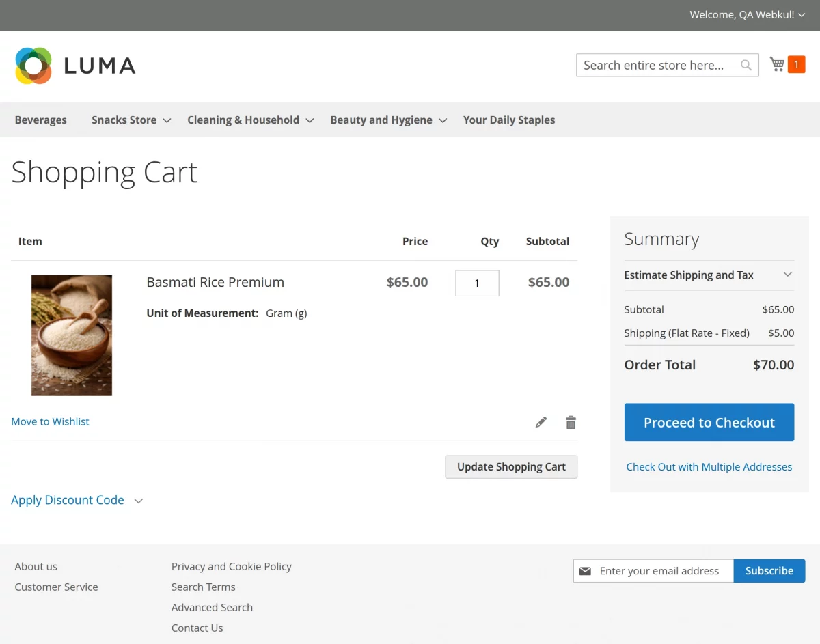
Task: Open the shopping cart minicart icon
Action: 777,64
